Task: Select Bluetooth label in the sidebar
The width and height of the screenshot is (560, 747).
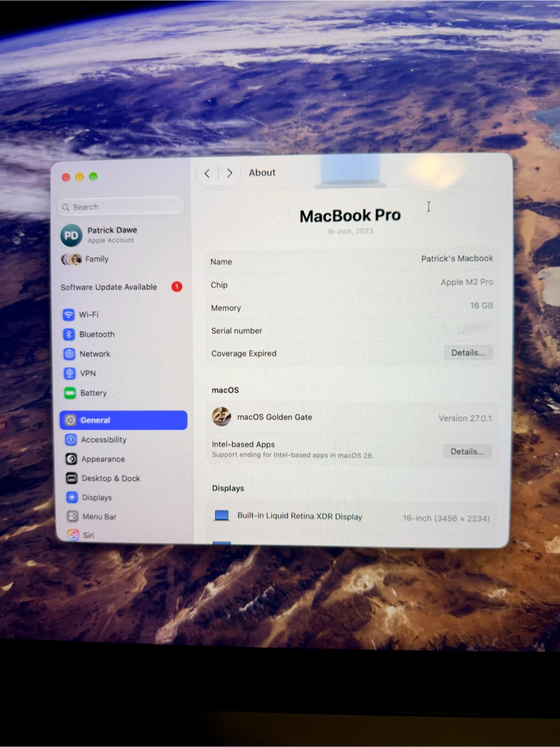Action: pyautogui.click(x=97, y=334)
